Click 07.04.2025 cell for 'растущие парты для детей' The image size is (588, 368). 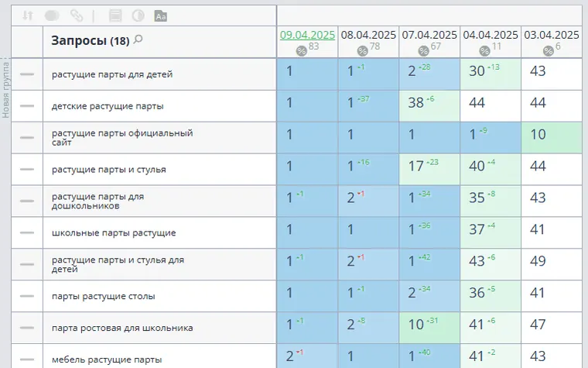(x=429, y=74)
